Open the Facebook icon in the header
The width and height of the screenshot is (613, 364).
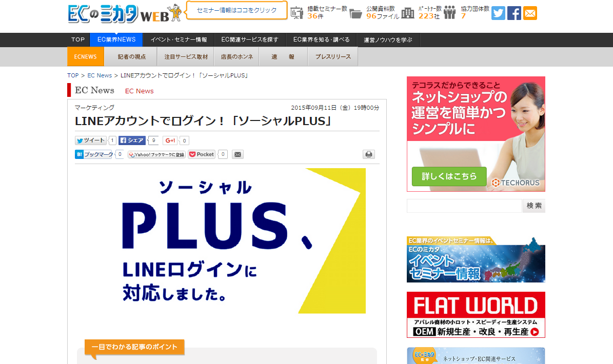(514, 13)
